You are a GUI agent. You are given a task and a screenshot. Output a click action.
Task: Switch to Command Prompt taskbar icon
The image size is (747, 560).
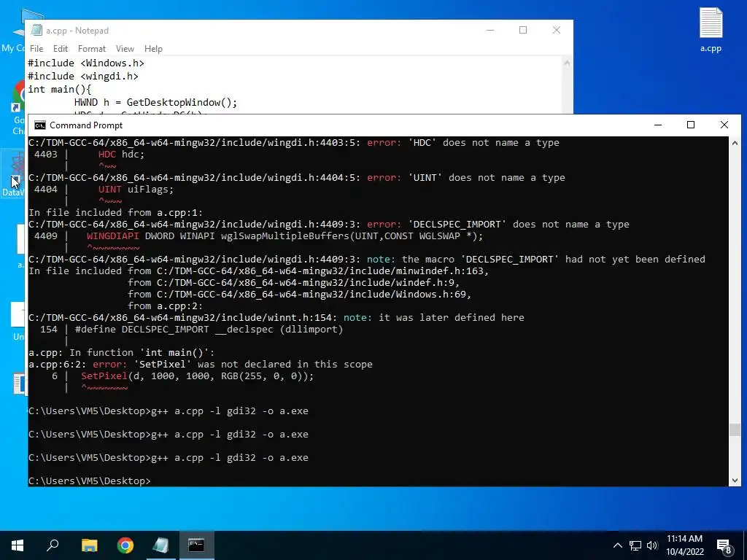tap(196, 545)
